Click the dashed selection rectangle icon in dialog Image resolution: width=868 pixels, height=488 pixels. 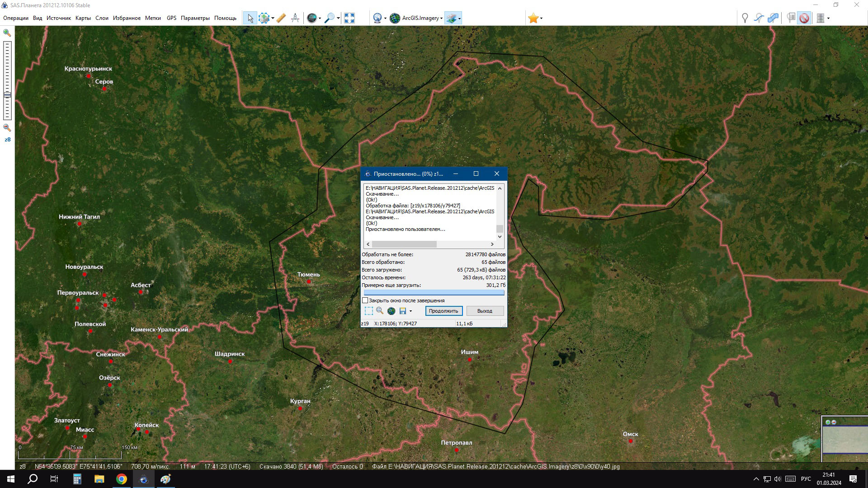point(368,311)
